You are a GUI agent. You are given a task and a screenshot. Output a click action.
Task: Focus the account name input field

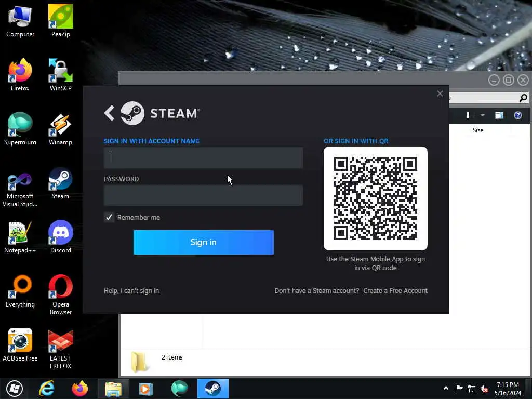click(x=203, y=157)
